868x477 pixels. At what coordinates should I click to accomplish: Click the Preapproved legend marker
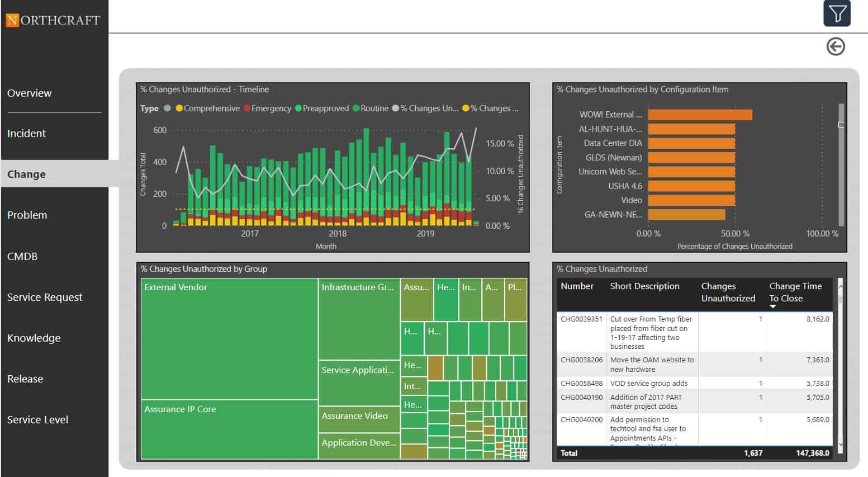(298, 108)
